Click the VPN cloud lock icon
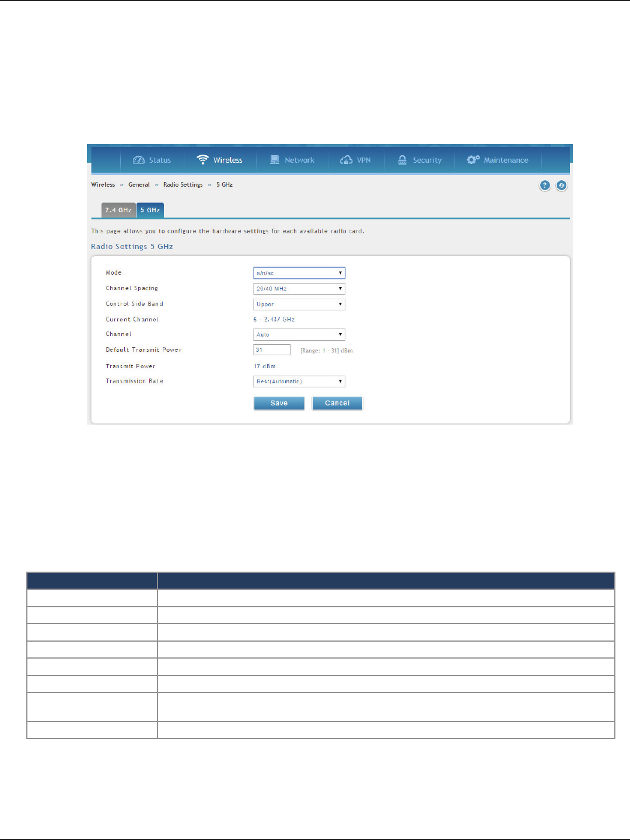 (x=346, y=160)
